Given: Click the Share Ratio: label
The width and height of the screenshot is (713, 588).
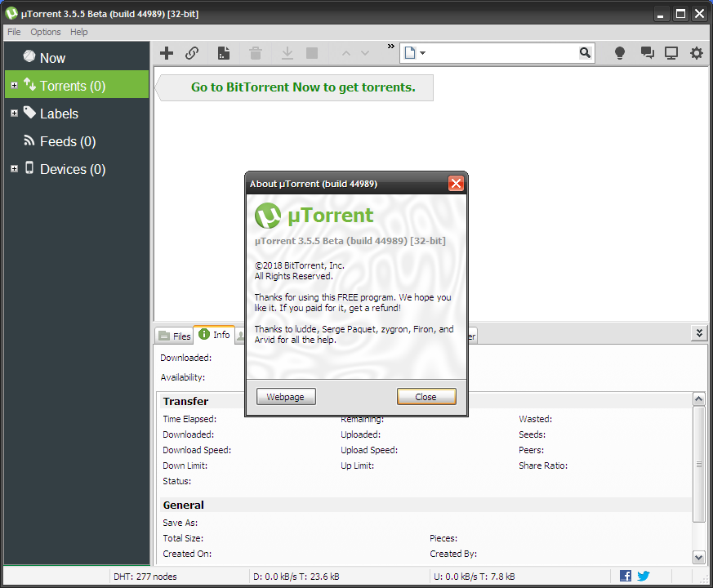Looking at the screenshot, I should pyautogui.click(x=543, y=465).
